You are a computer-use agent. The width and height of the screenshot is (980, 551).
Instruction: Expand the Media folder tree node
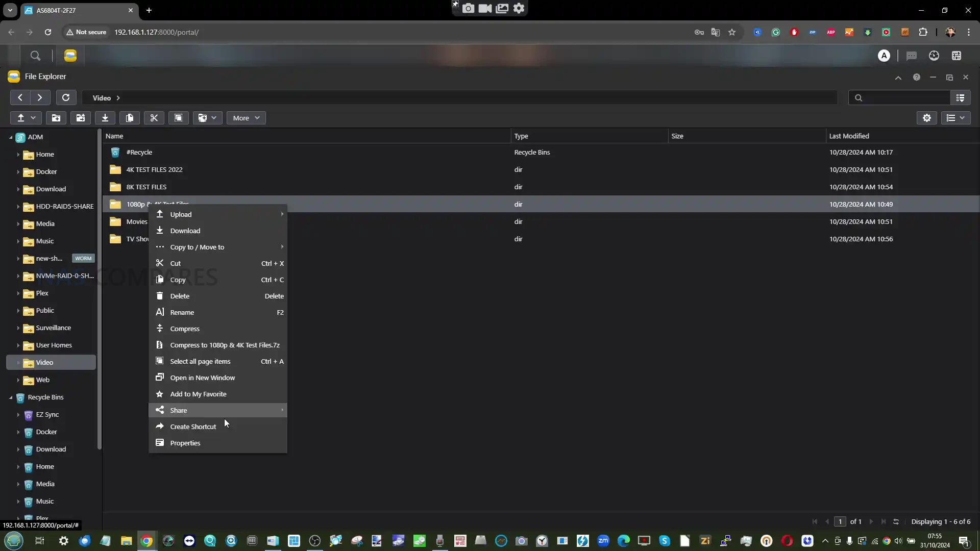[x=18, y=224]
